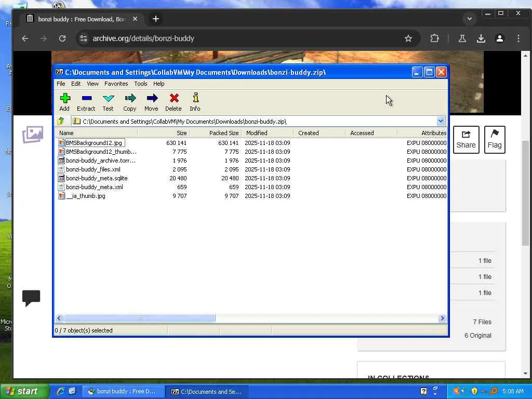Bookmark this page with the star icon
This screenshot has height=399, width=532.
408,38
